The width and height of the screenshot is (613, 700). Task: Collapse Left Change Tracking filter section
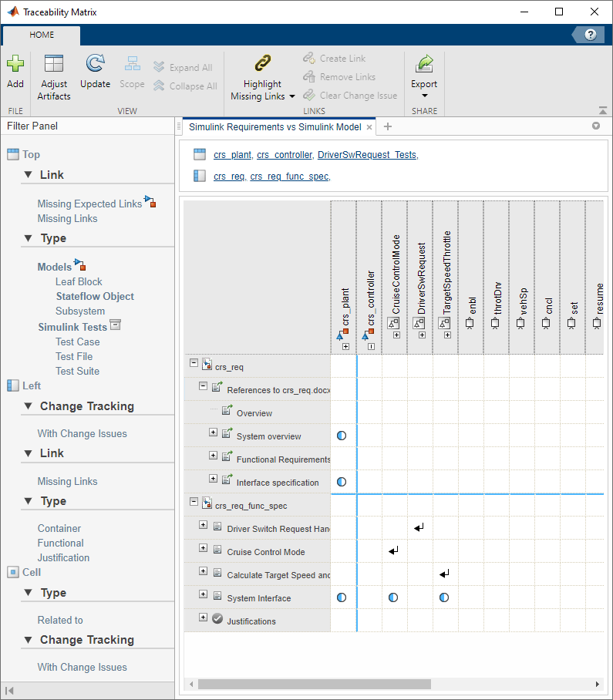coord(28,406)
